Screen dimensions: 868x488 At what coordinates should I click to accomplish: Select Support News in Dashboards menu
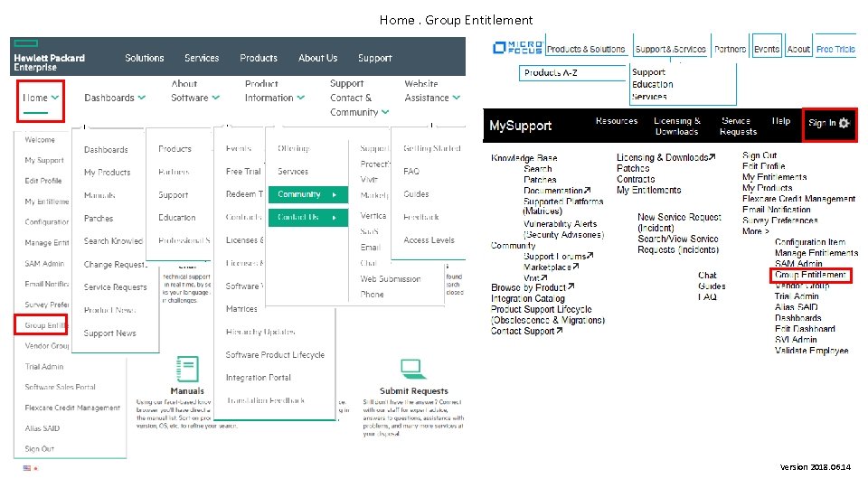coord(109,333)
